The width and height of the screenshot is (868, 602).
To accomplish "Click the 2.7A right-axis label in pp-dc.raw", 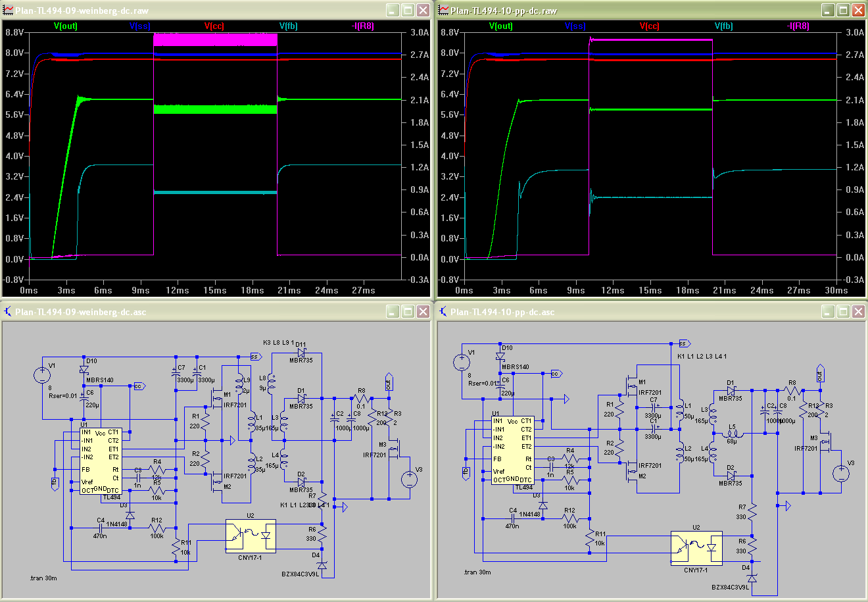I will (854, 55).
